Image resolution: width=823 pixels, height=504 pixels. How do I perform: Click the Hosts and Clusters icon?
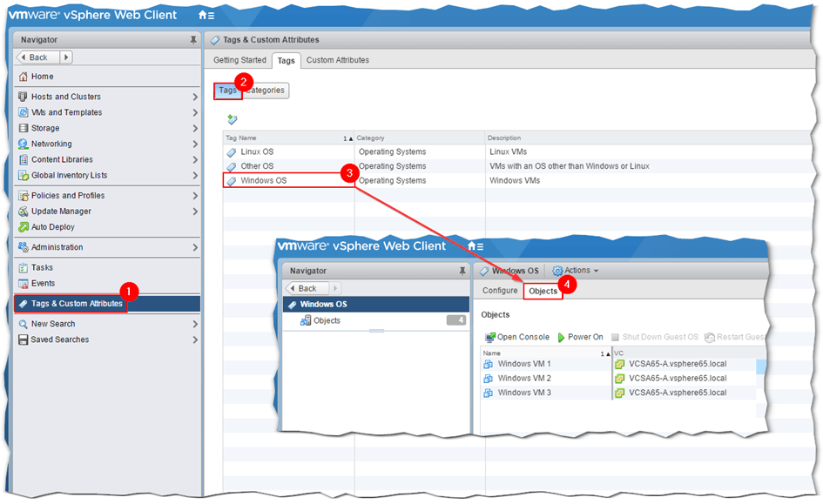[x=24, y=97]
